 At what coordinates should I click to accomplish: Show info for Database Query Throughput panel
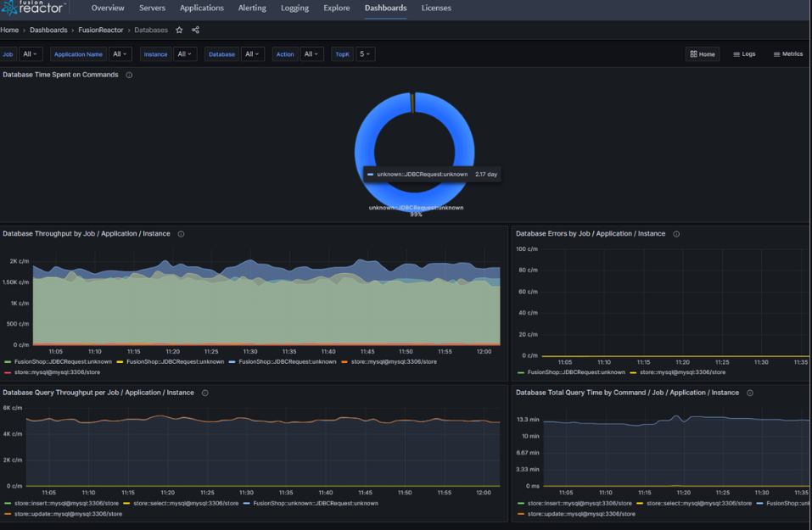tap(205, 393)
